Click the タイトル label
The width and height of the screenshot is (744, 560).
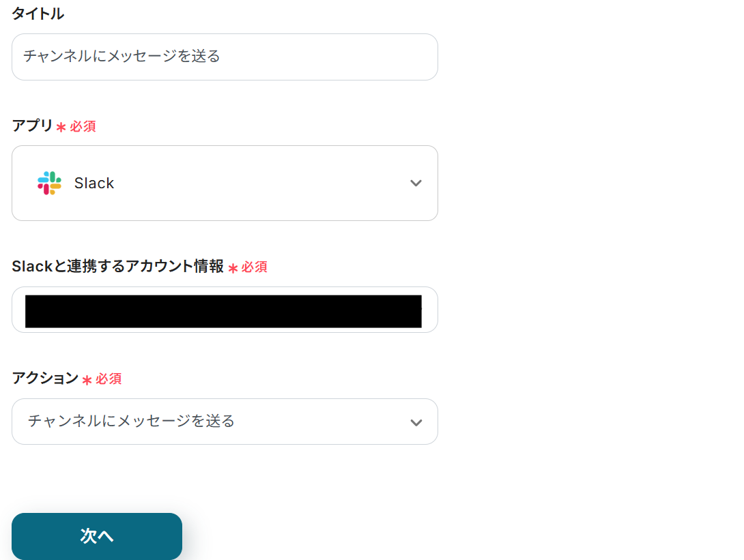click(x=38, y=14)
